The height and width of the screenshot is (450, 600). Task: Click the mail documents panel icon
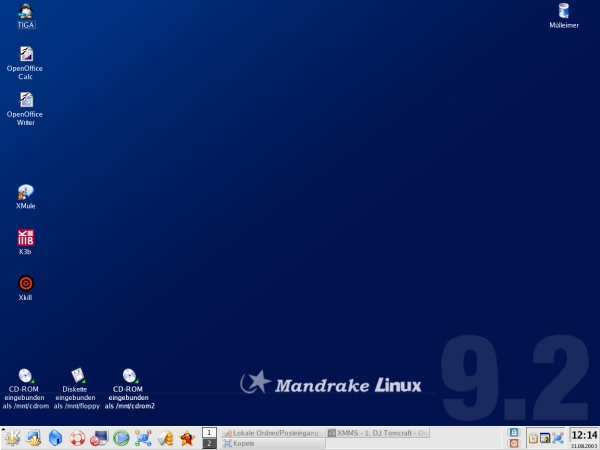(165, 438)
